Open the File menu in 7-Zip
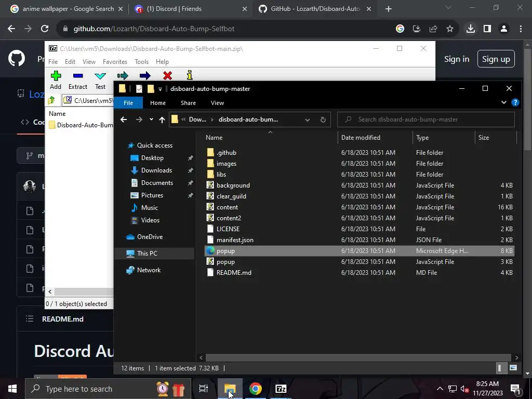Image resolution: width=532 pixels, height=399 pixels. pos(53,62)
